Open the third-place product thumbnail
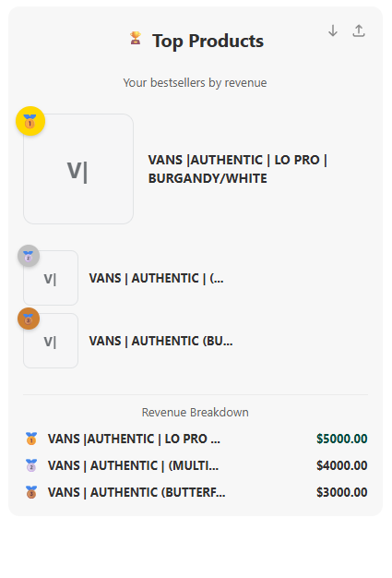This screenshot has width=392, height=578. point(51,341)
